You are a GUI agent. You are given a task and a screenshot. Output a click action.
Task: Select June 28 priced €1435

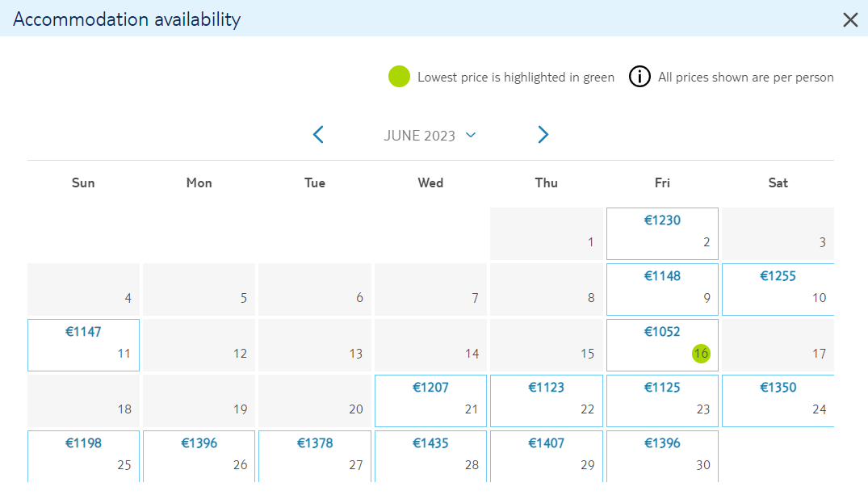click(430, 456)
